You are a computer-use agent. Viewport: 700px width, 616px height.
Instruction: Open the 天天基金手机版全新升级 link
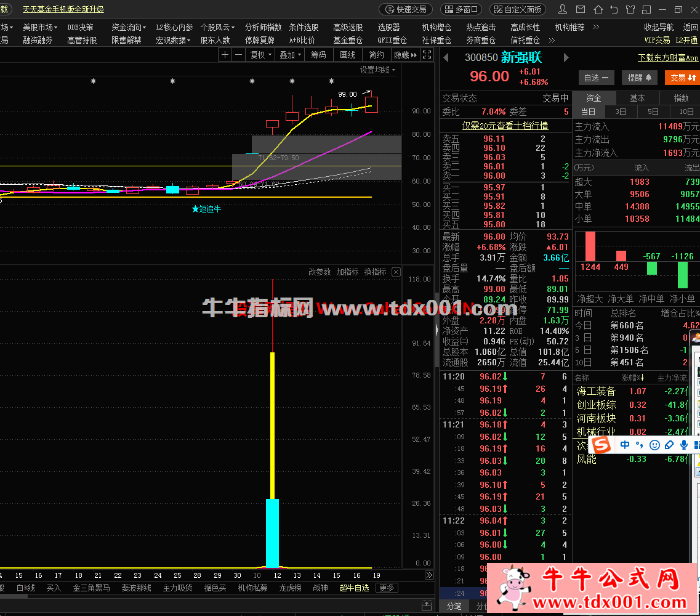pos(63,9)
